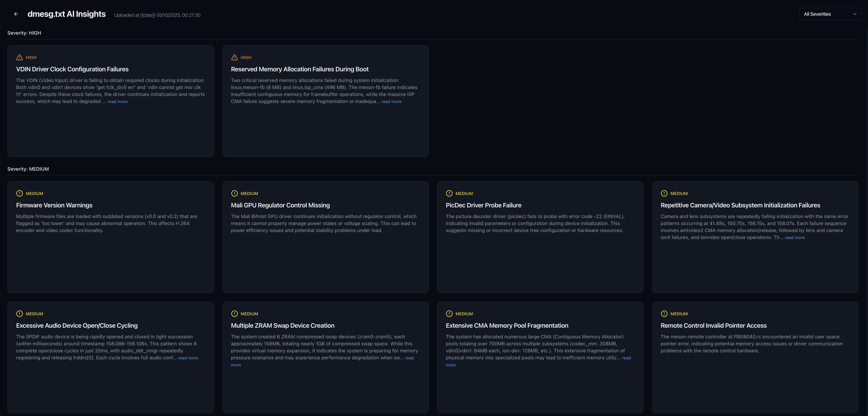Expand the VDIN Driver Clock card with read more

(x=117, y=101)
